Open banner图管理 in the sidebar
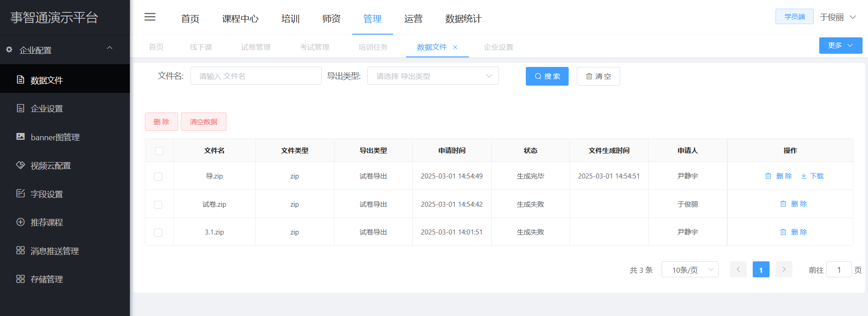The width and height of the screenshot is (868, 316). pyautogui.click(x=55, y=137)
